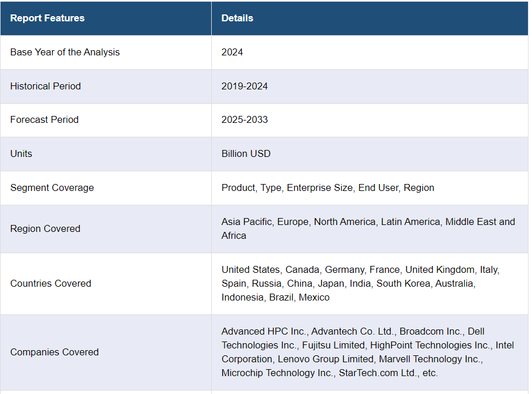This screenshot has width=532, height=394.
Task: Select the "Historical Period" label cell
Action: coord(46,86)
